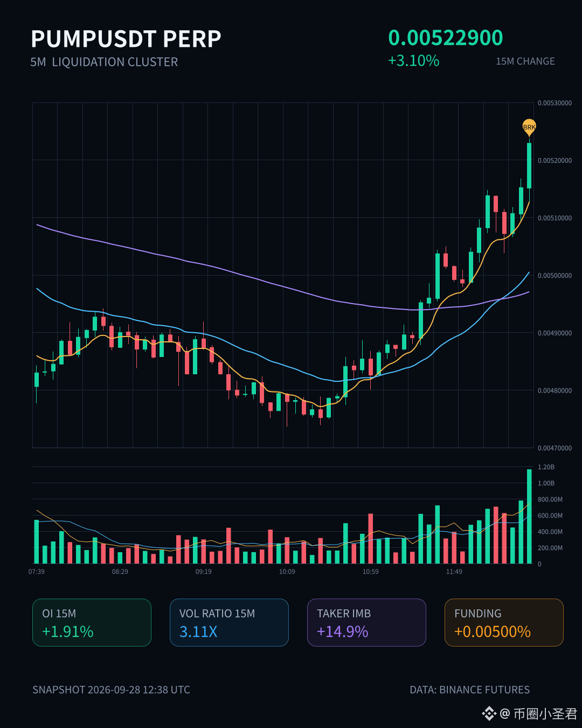Click the 5M LIQUIDATION CLUSTER subtitle
This screenshot has height=728, width=582.
pyautogui.click(x=104, y=62)
